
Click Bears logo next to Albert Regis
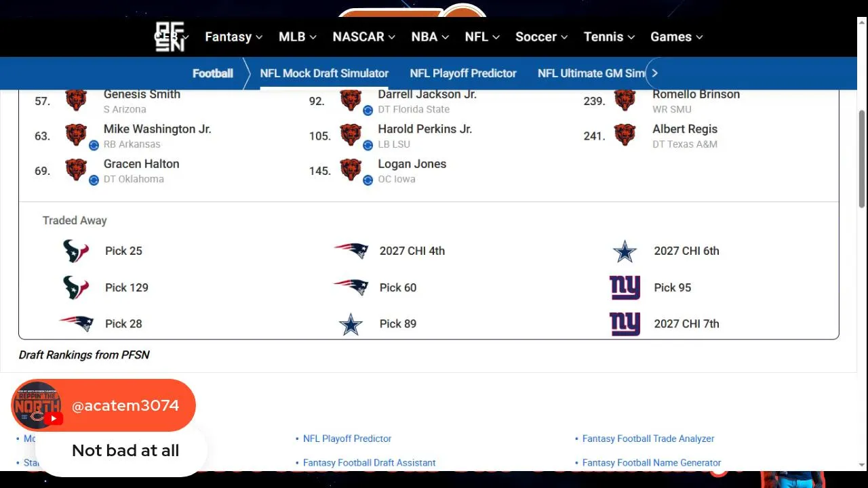pyautogui.click(x=625, y=135)
